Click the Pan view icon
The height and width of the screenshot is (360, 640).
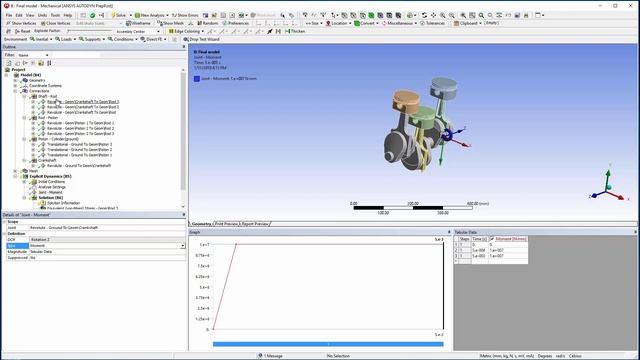coord(433,15)
